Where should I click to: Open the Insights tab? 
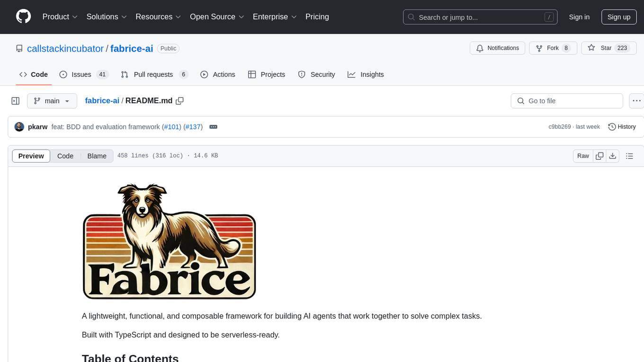pyautogui.click(x=366, y=74)
